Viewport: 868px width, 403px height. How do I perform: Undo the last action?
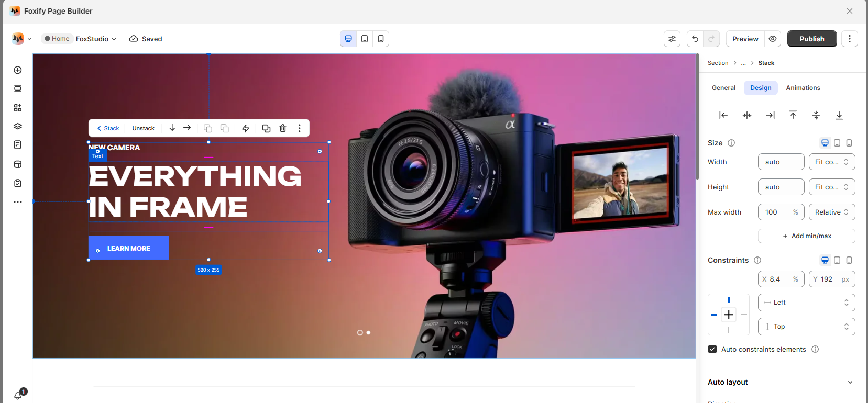click(695, 39)
